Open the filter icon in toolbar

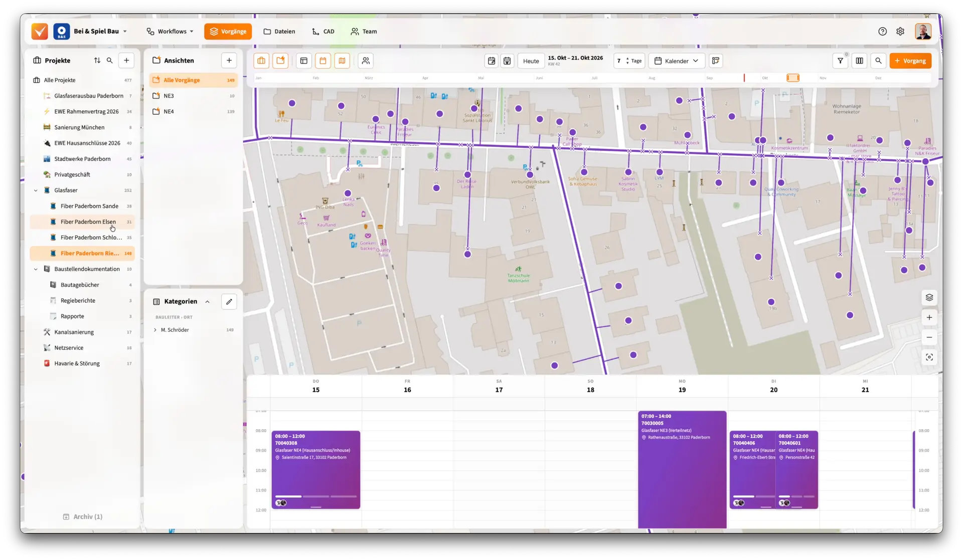(840, 61)
